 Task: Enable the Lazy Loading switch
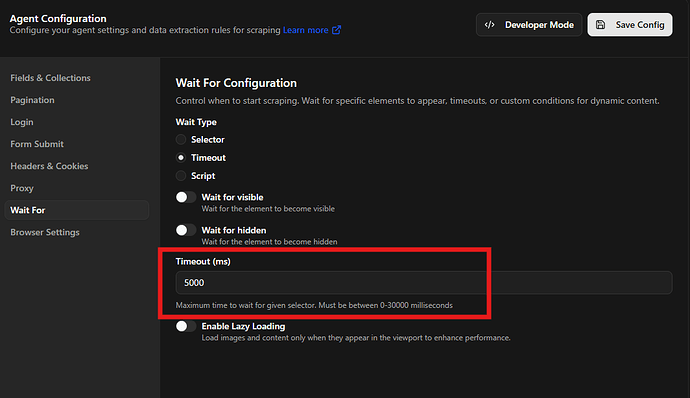pyautogui.click(x=186, y=326)
